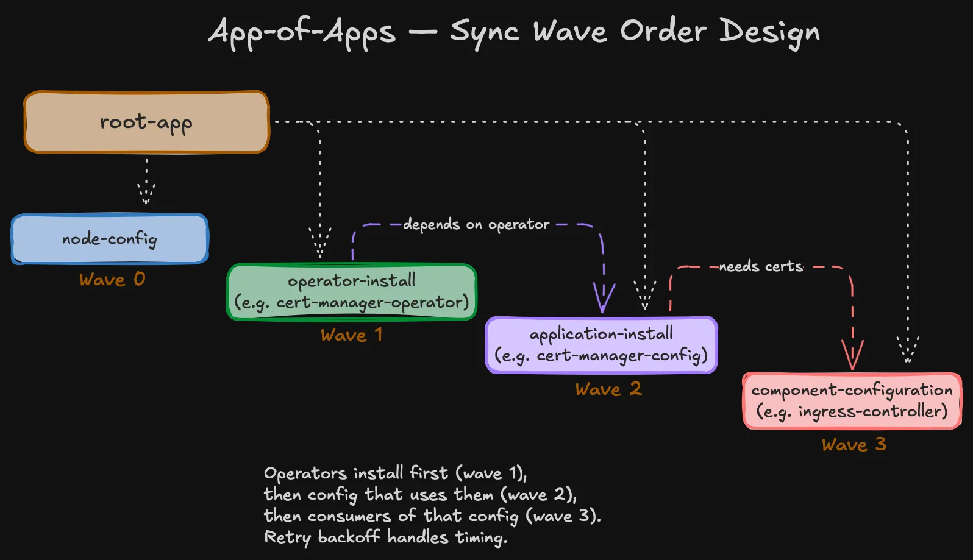Click the 'Wave 2' label
This screenshot has width=973, height=560.
click(608, 389)
